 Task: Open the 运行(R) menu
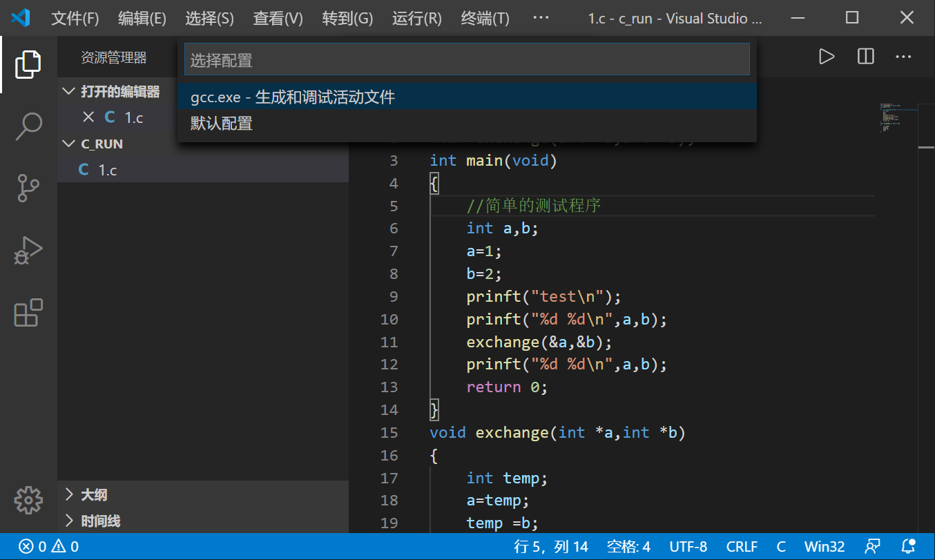coord(416,19)
